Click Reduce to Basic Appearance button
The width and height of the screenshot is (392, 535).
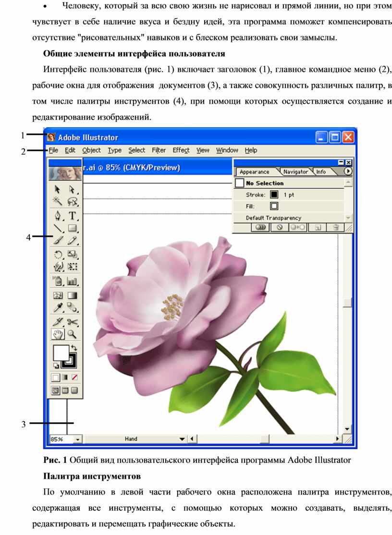pos(298,228)
